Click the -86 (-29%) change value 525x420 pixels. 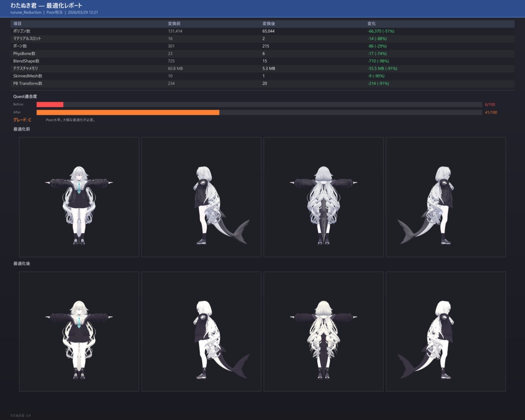pos(377,46)
